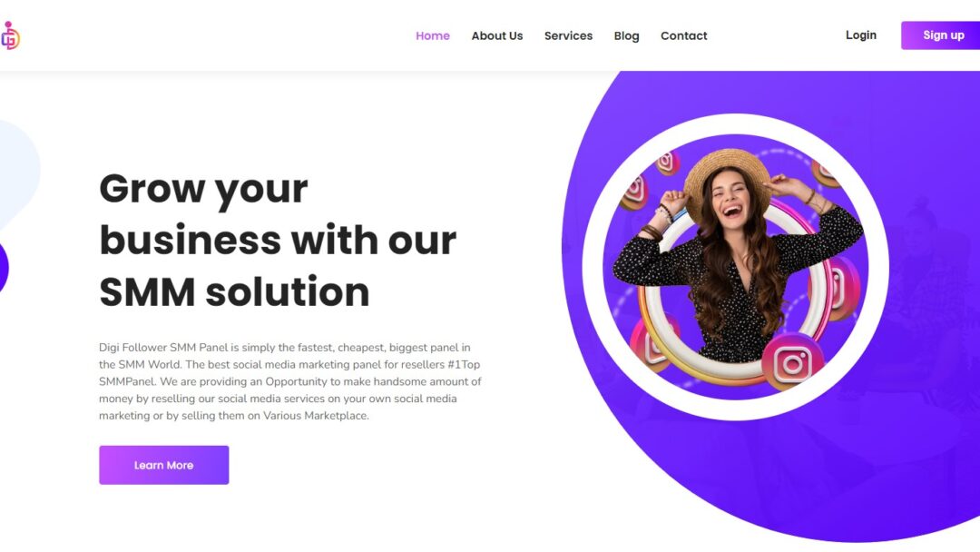The height and width of the screenshot is (552, 980).
Task: Click the Digi Follower logo icon
Action: [x=10, y=35]
